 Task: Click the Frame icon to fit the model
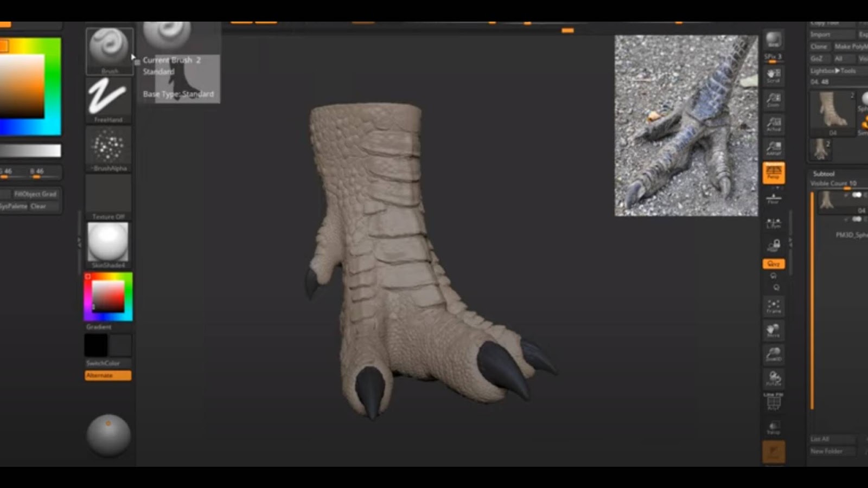click(773, 305)
